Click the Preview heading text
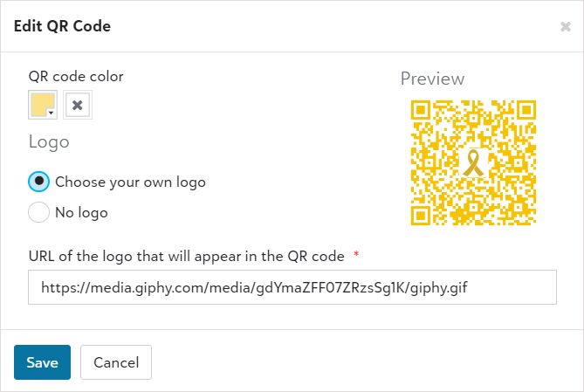 tap(432, 79)
